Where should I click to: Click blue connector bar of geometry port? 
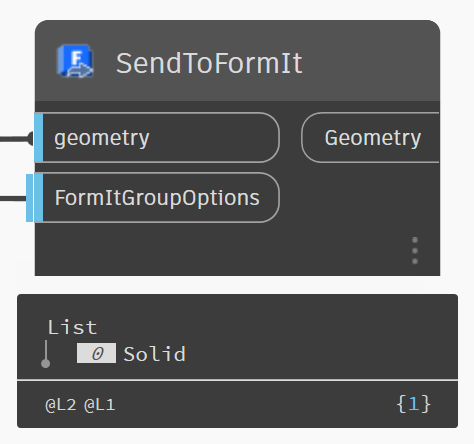(39, 138)
